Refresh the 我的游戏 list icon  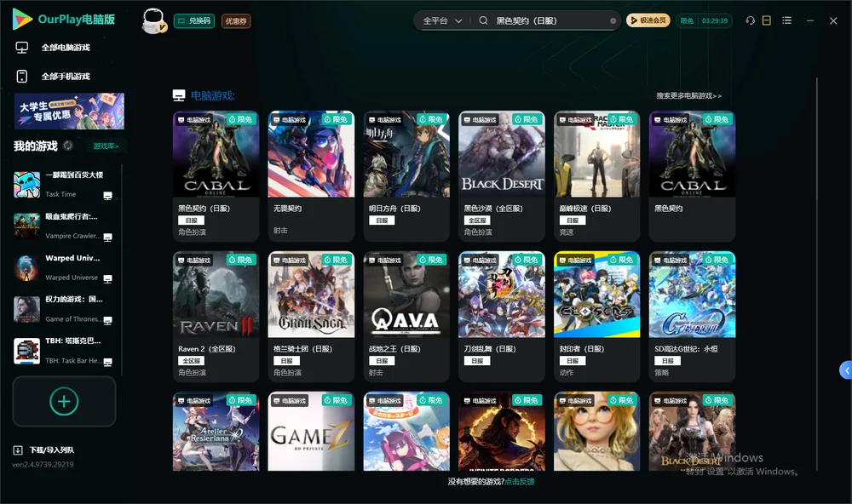[68, 146]
